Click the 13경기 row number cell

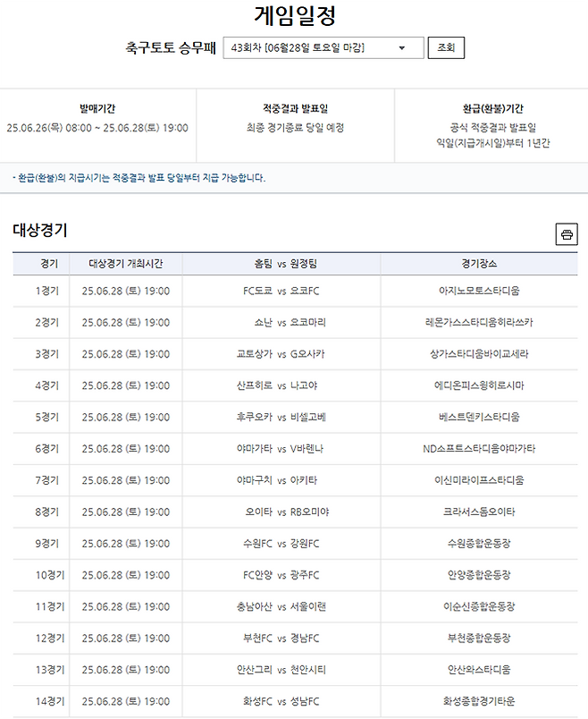[x=47, y=670]
